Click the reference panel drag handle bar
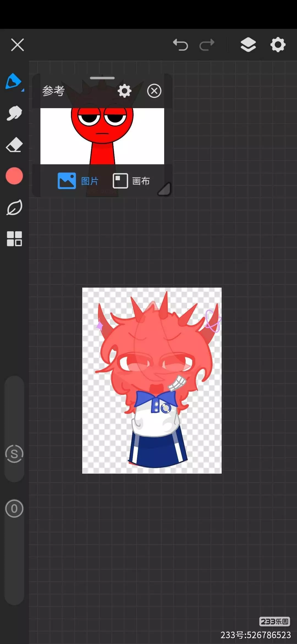Image resolution: width=297 pixels, height=644 pixels. click(102, 78)
